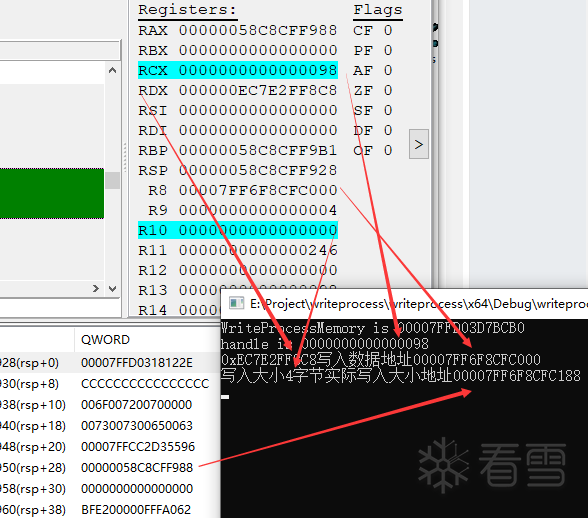Click the QWORD column header
588x518 pixels.
click(x=105, y=340)
